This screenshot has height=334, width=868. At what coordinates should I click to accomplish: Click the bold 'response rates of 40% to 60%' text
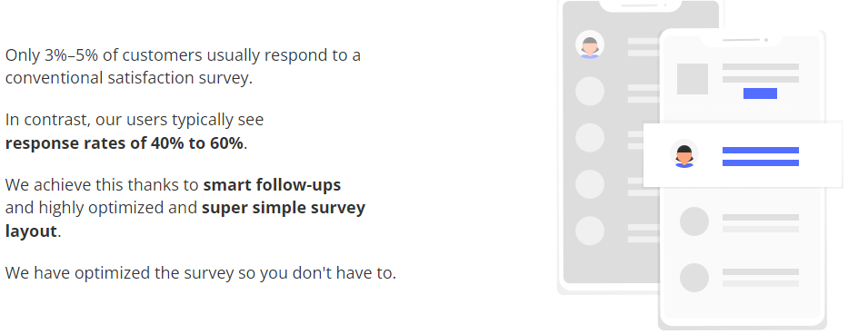coord(124,143)
